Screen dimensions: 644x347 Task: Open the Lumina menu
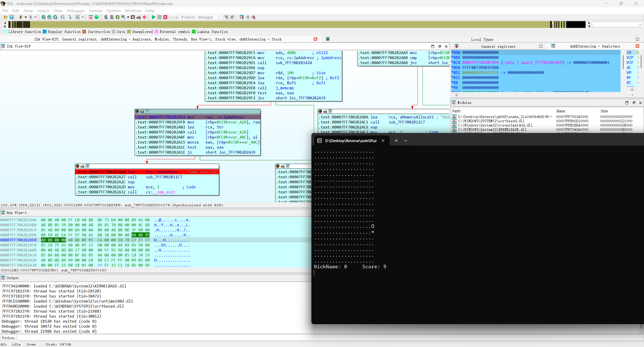coord(95,11)
